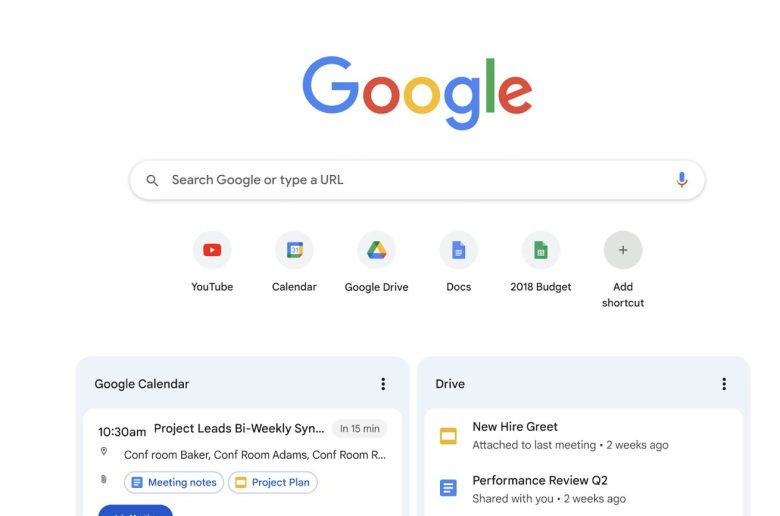Screen dimensions: 780x516
Task: Open the 2018 Budget spreadsheet shortcut
Action: pyautogui.click(x=541, y=250)
